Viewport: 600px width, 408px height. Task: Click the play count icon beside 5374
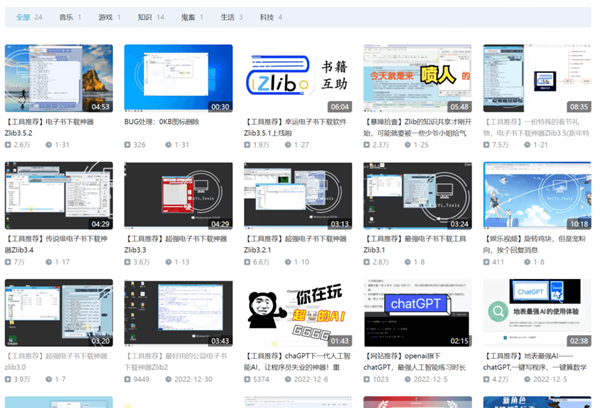(247, 379)
